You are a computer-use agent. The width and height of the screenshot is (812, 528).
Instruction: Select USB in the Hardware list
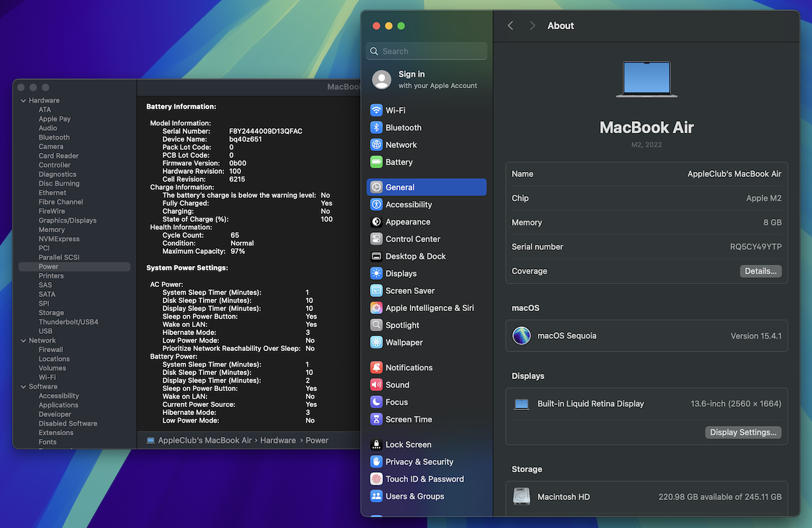46,331
